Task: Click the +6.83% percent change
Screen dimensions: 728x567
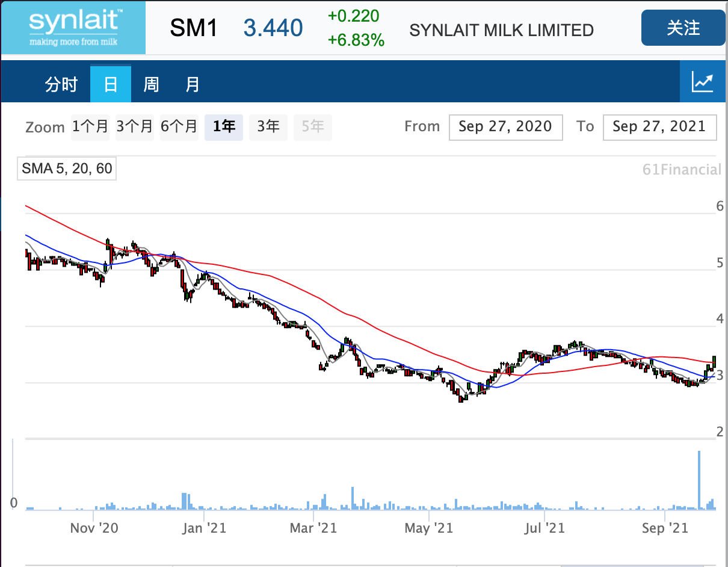Action: (356, 40)
